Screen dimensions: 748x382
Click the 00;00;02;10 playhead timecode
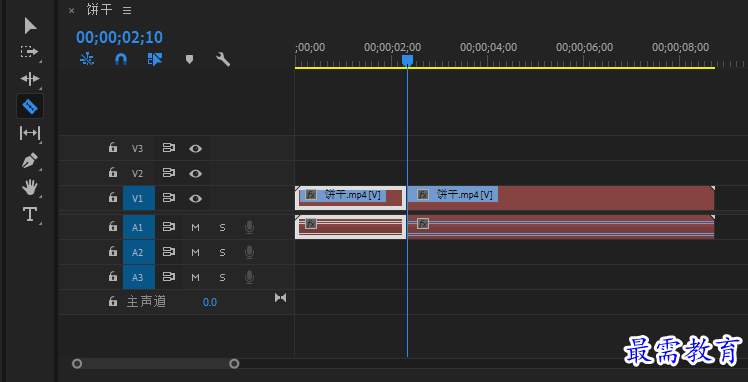(x=119, y=37)
